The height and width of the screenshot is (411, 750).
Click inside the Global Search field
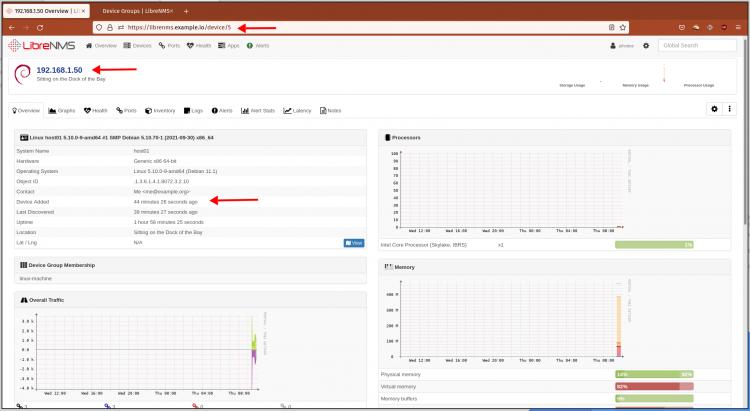click(698, 45)
